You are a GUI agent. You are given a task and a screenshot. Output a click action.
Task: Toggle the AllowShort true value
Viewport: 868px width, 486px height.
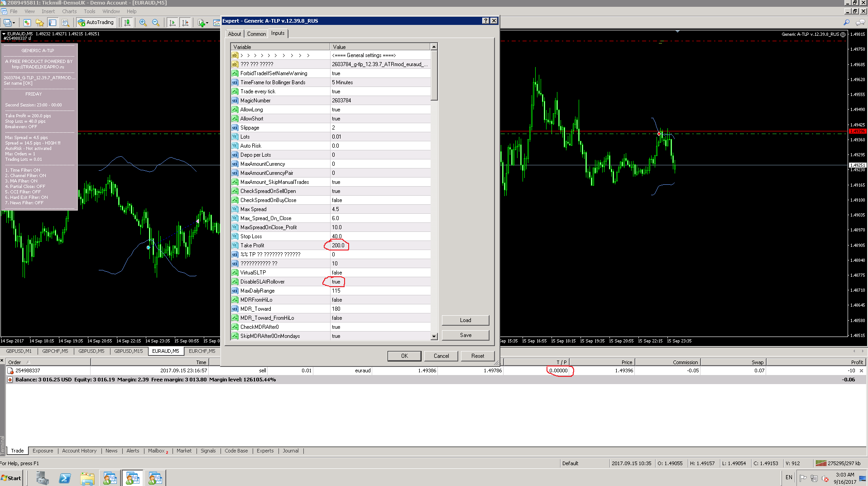(336, 119)
